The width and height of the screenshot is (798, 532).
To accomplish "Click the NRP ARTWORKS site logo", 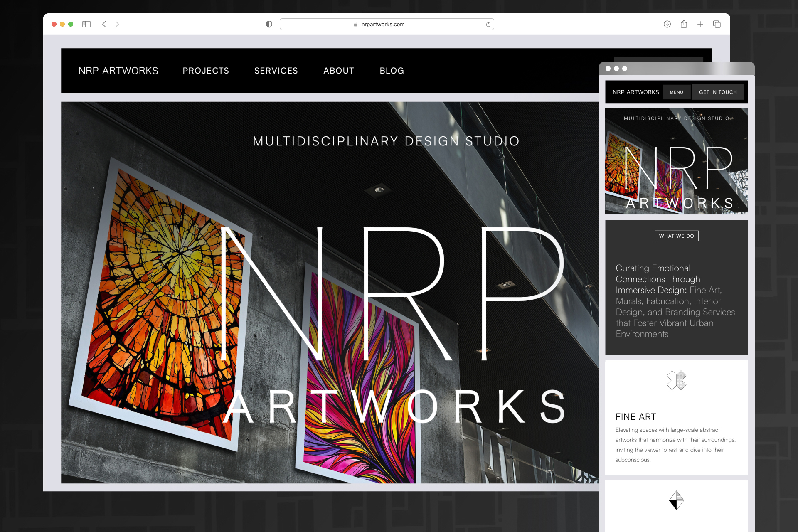I will coord(118,71).
